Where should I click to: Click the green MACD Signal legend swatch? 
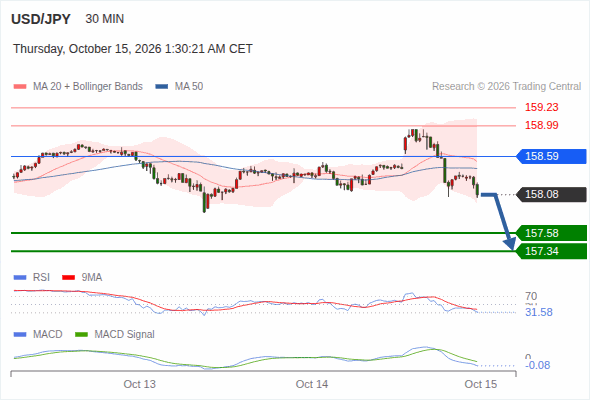pyautogui.click(x=82, y=335)
